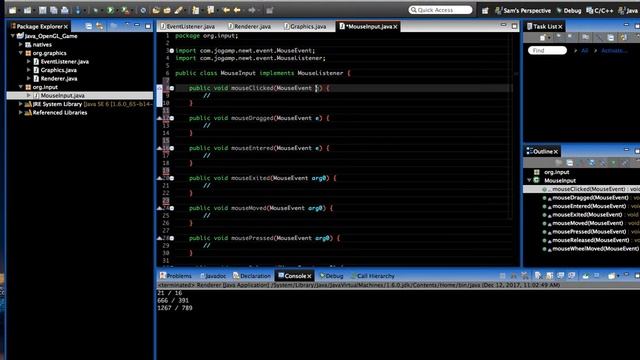This screenshot has height=360, width=640.
Task: Switch to Sam's Perspective
Action: pyautogui.click(x=522, y=11)
